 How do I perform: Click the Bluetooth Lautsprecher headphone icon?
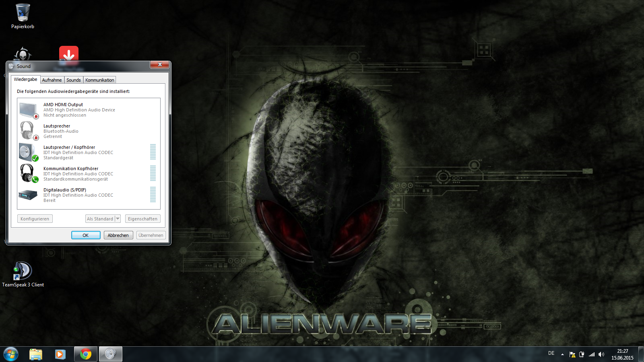[x=29, y=131]
